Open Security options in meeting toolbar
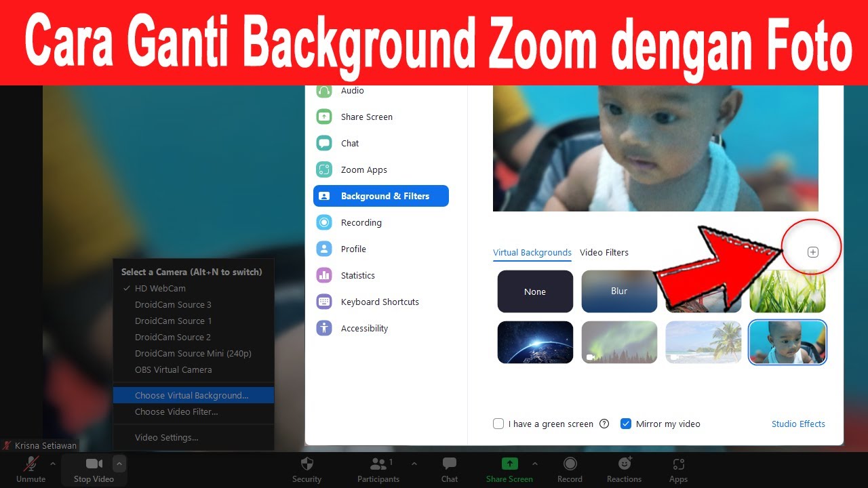The height and width of the screenshot is (488, 868). click(307, 469)
